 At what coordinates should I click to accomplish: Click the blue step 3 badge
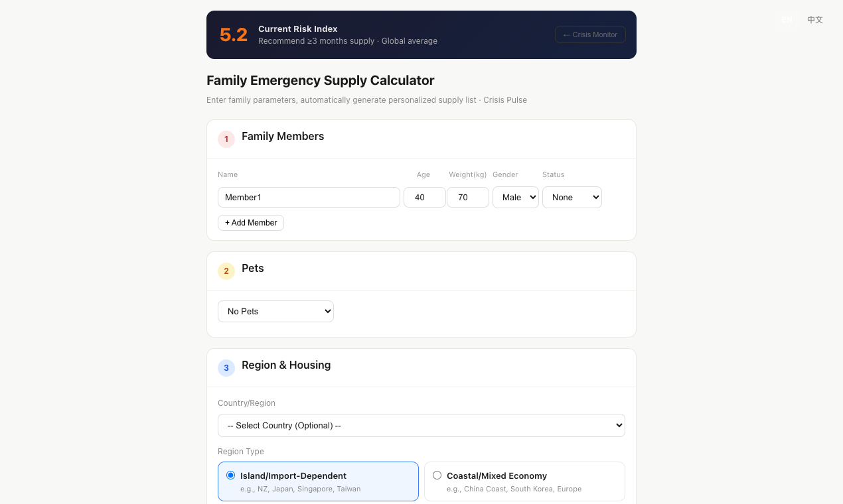[x=226, y=368]
